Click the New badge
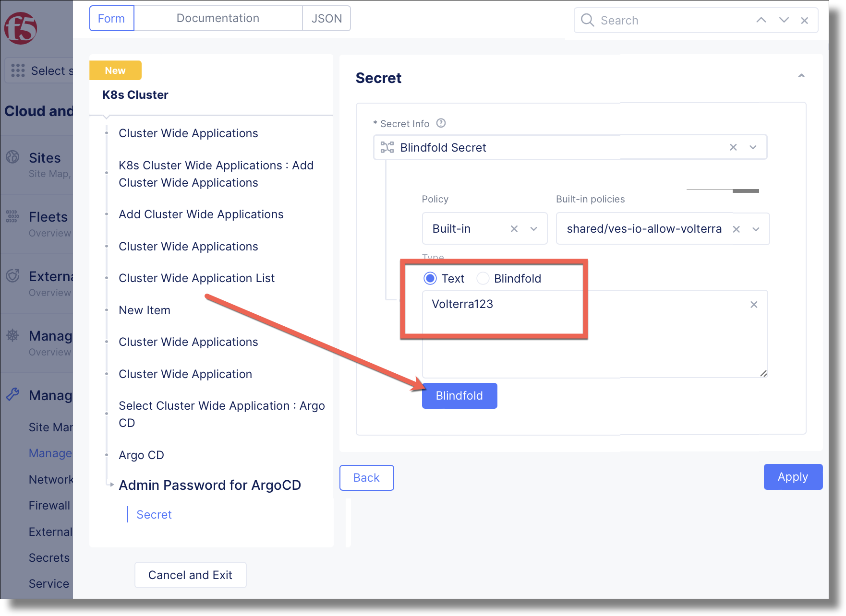The image size is (846, 616). 115,71
